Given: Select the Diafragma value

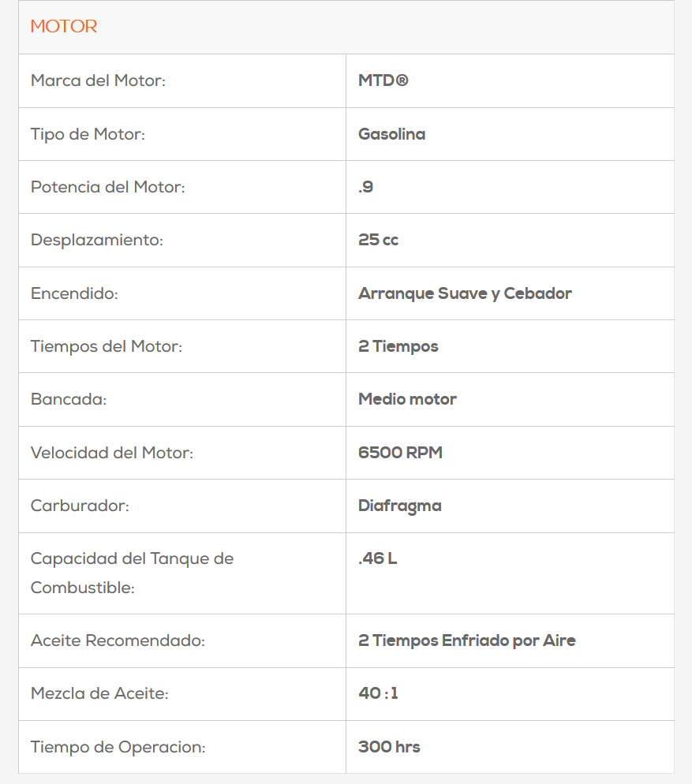Looking at the screenshot, I should (x=399, y=506).
